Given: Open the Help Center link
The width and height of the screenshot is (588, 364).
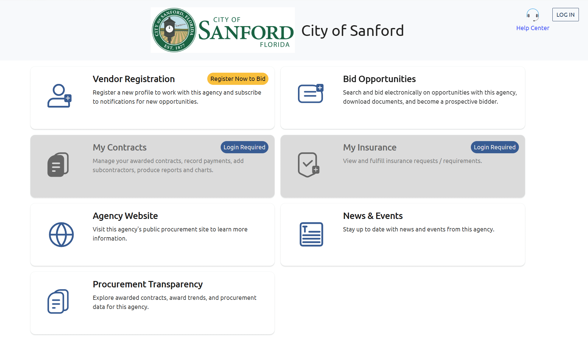Looking at the screenshot, I should (x=533, y=28).
